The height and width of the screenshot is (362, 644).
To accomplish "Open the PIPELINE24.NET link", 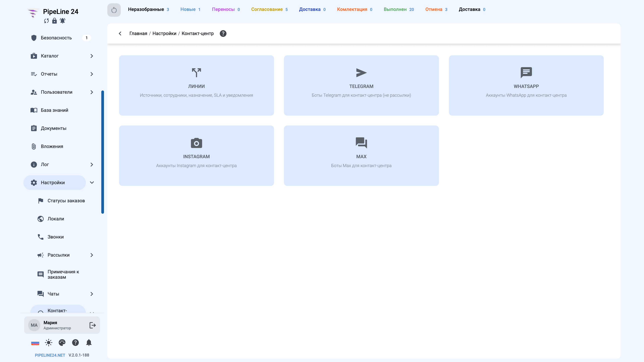I will pos(50,355).
